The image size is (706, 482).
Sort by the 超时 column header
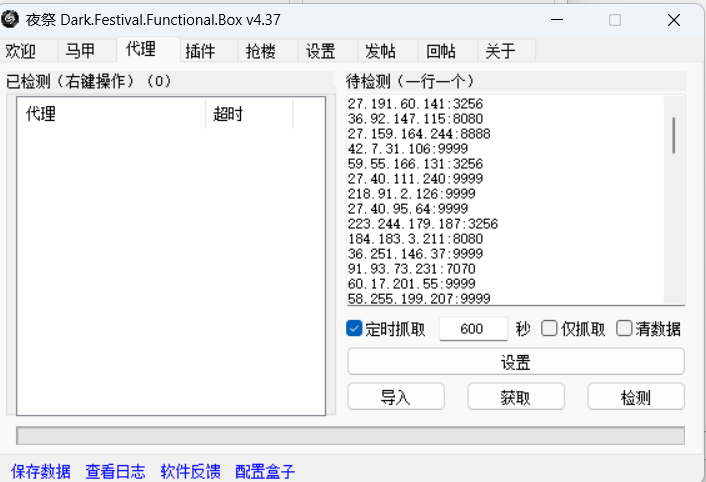249,113
